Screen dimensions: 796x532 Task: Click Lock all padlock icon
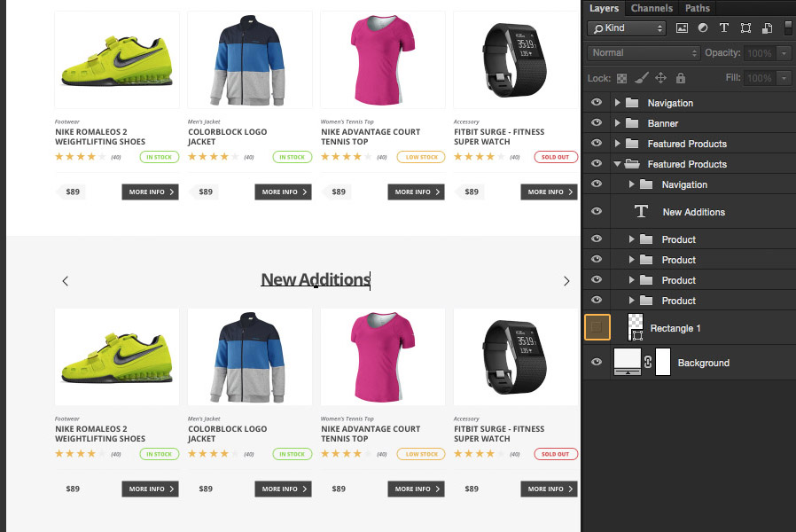point(681,78)
